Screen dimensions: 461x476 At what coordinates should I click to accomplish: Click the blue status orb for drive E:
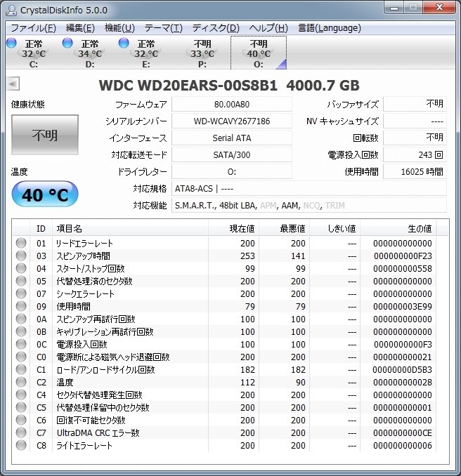[124, 43]
